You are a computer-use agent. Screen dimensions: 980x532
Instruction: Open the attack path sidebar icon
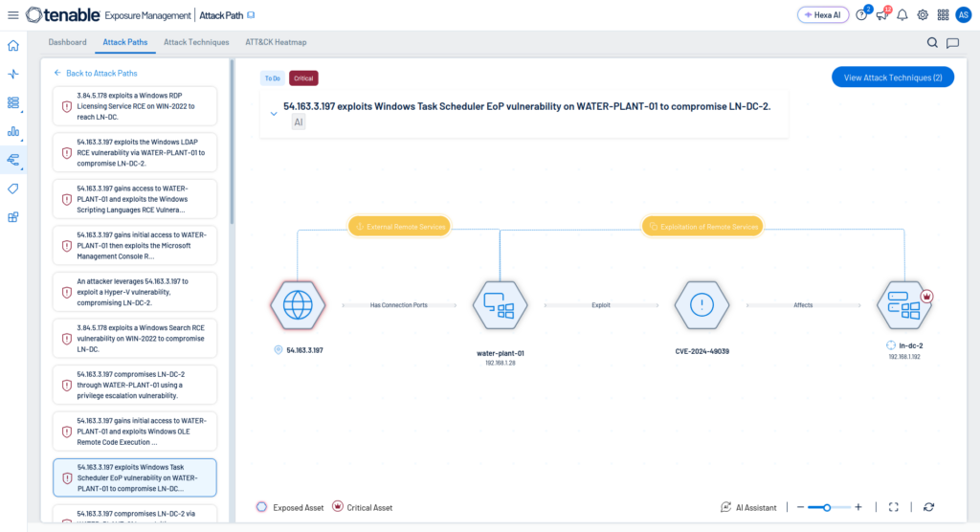[x=13, y=160]
